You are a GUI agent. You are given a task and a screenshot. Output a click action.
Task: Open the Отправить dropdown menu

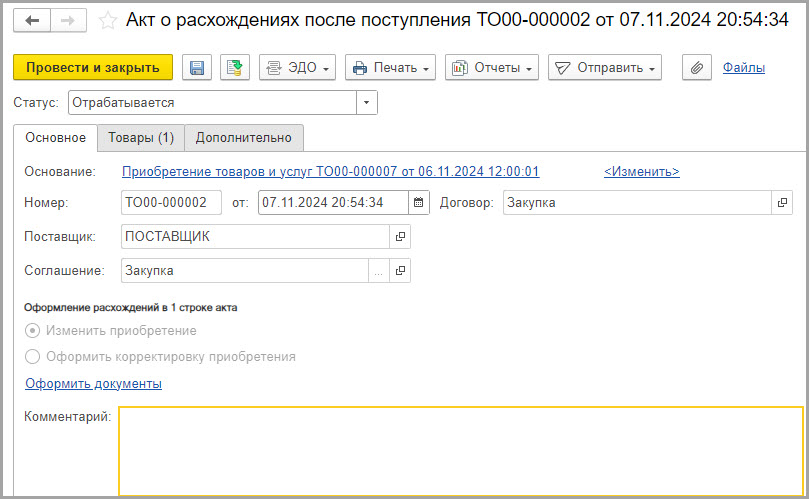605,68
